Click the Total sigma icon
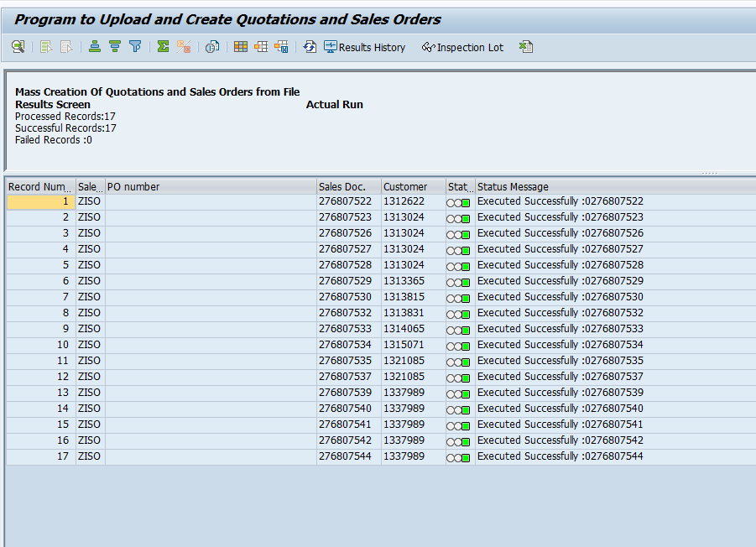Image resolution: width=756 pixels, height=547 pixels. tap(163, 47)
